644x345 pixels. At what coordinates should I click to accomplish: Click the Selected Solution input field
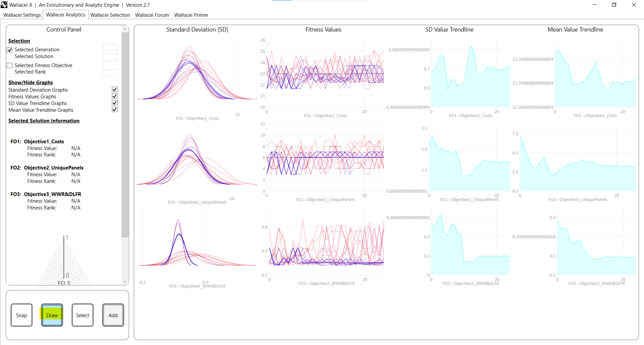tap(110, 56)
